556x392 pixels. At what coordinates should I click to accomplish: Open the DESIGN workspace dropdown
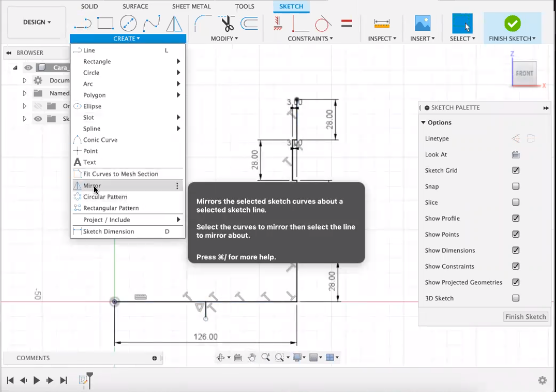pos(37,22)
